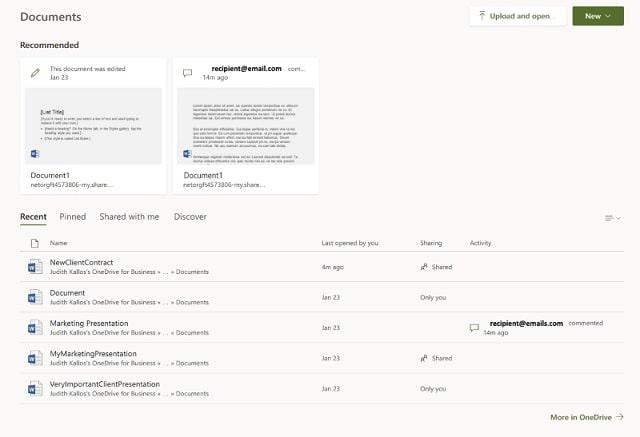Click shared people icon for NewClientContract
The image size is (640, 437).
click(x=424, y=267)
